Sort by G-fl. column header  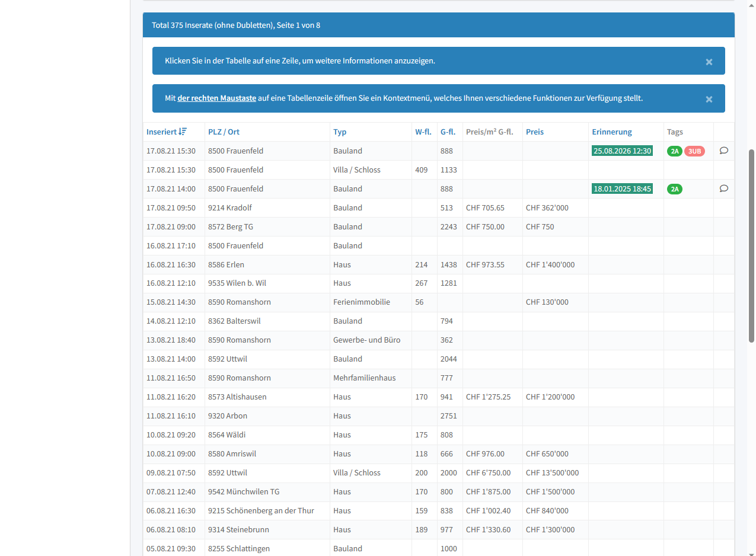point(448,132)
